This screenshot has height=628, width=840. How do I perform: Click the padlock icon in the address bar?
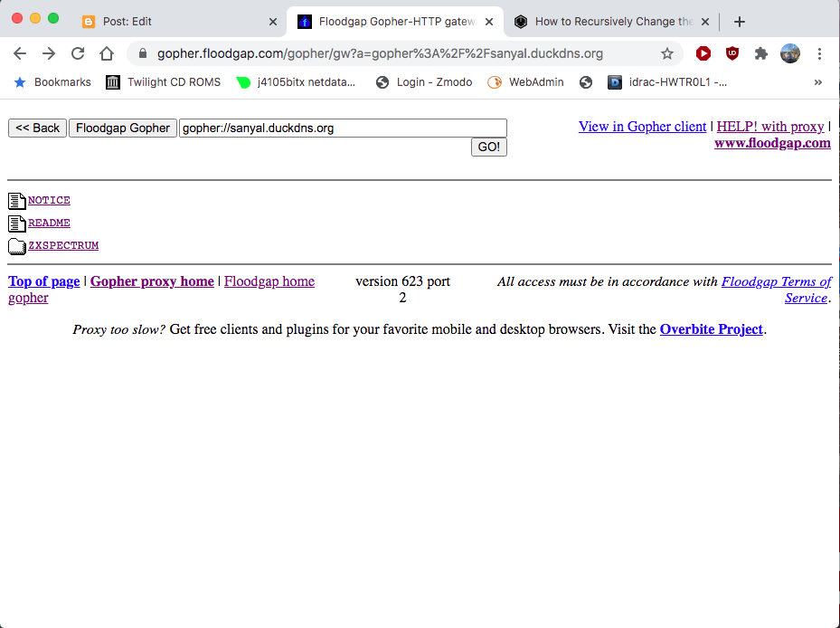pyautogui.click(x=141, y=53)
